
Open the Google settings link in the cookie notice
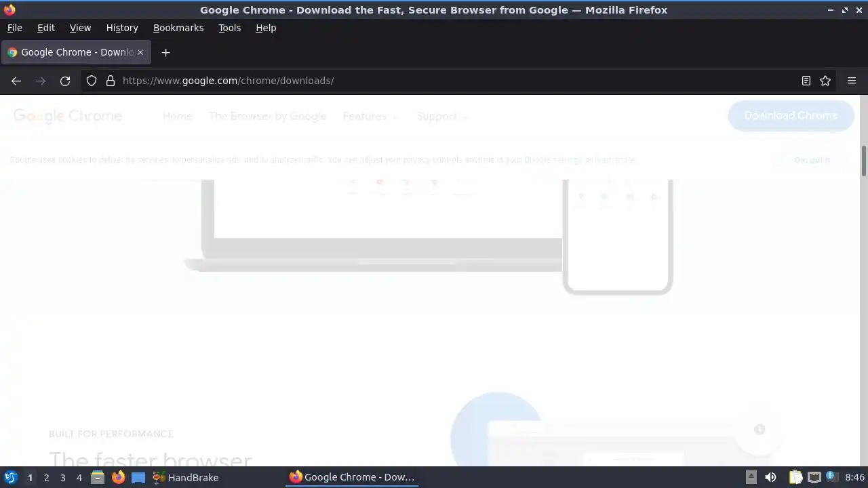(553, 160)
